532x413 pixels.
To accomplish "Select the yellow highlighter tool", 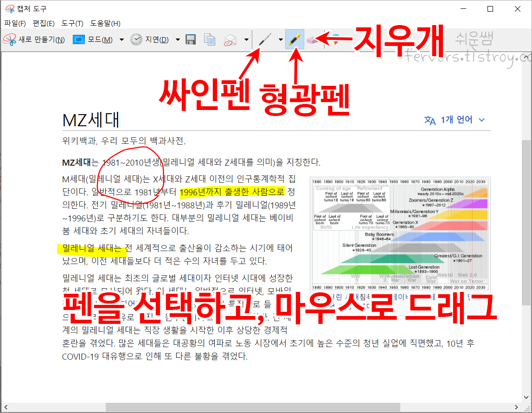I will [x=295, y=40].
